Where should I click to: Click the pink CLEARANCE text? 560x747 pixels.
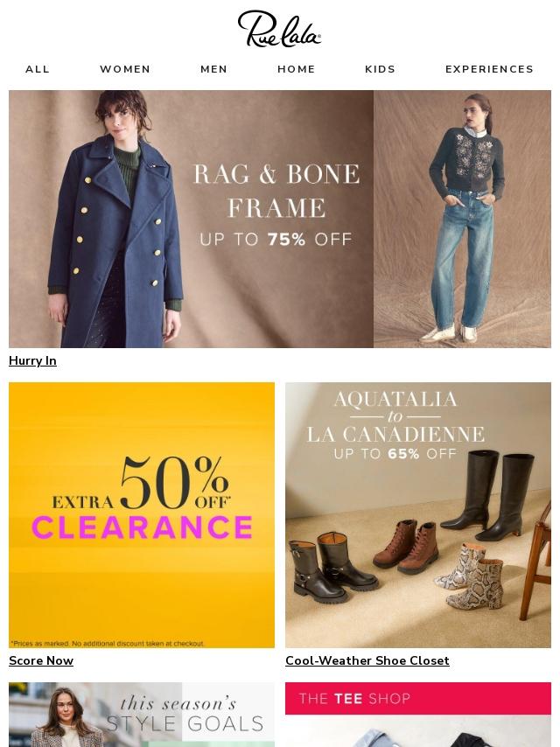pos(142,527)
